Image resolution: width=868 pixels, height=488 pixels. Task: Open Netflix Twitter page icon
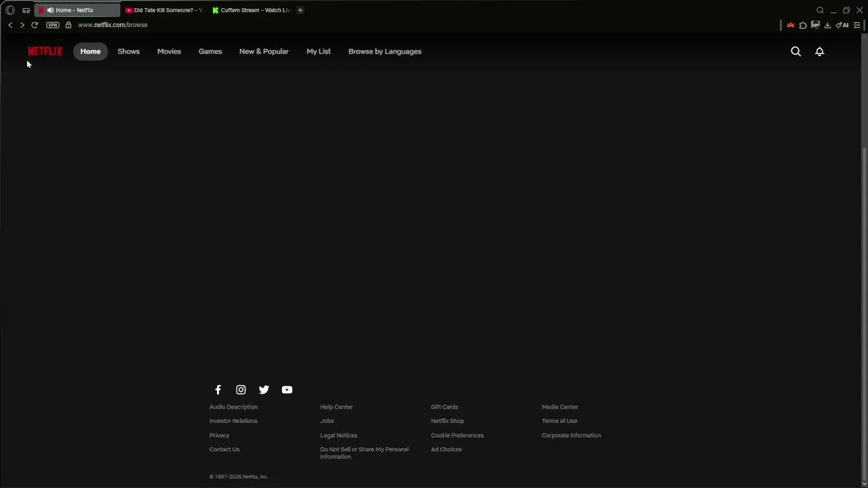pos(264,390)
